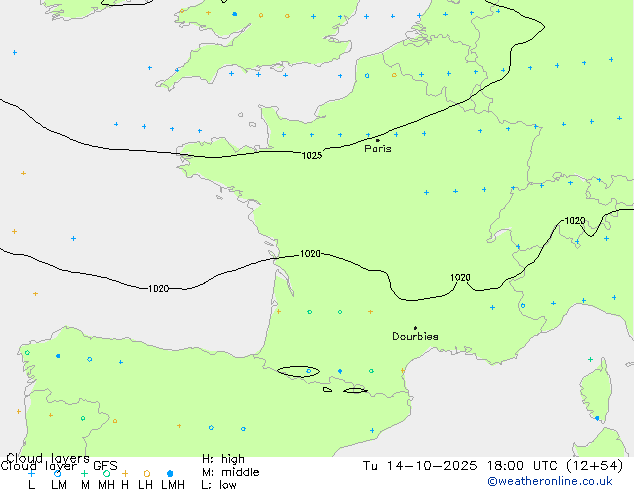Click the GFS model name text

pos(105,466)
